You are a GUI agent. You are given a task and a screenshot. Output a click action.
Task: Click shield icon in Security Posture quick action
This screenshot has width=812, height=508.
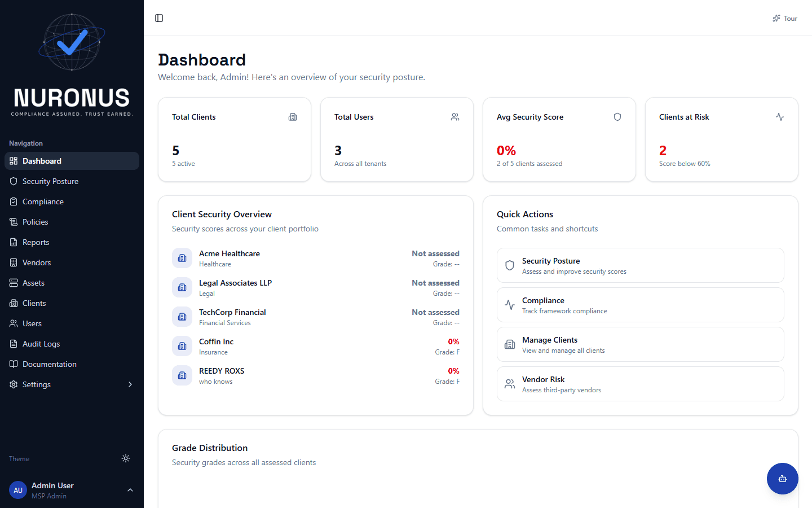pos(510,265)
